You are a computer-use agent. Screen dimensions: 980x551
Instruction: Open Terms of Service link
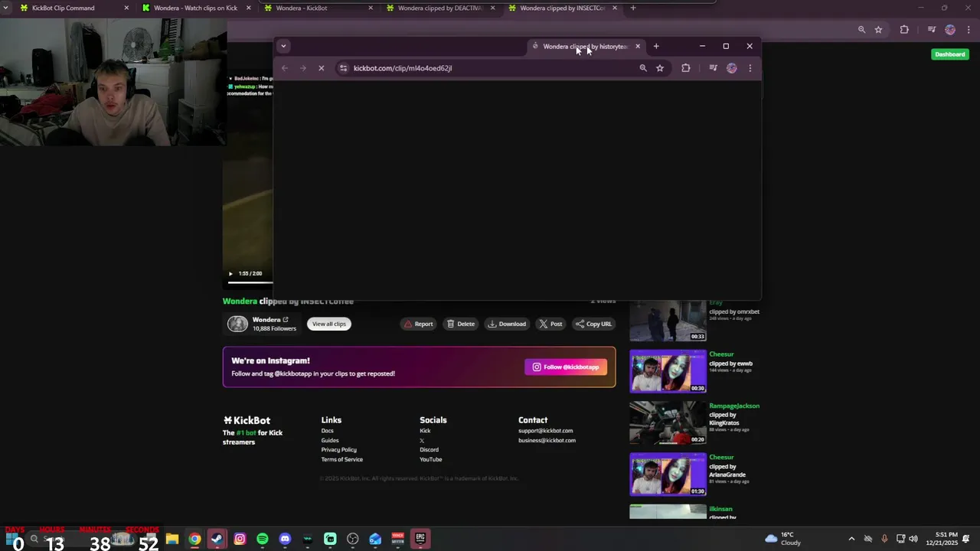pos(342,459)
